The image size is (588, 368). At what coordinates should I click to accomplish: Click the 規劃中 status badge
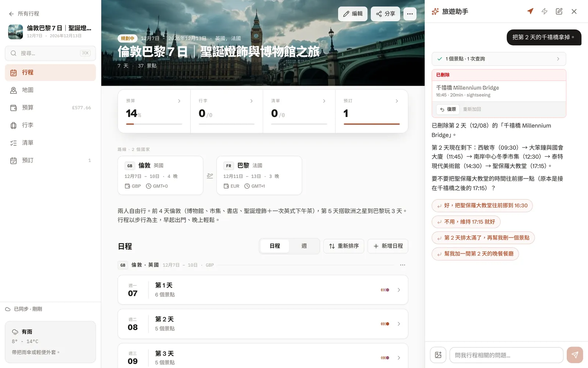[x=128, y=38]
